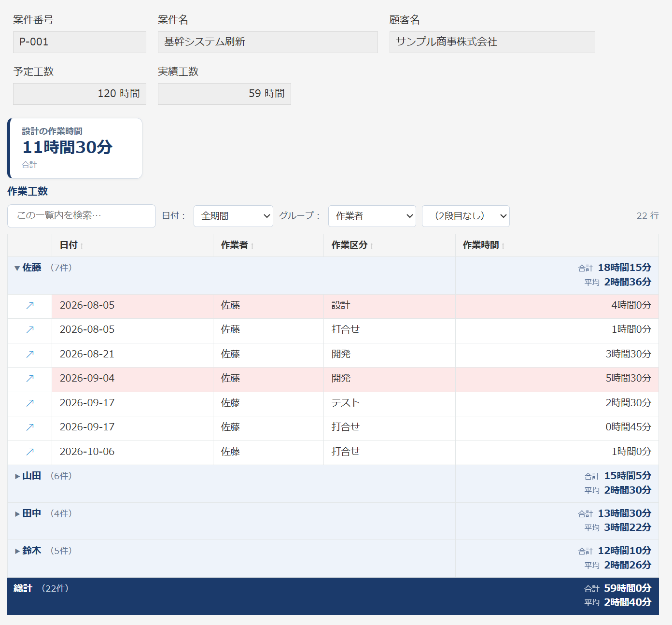Click the 設計の作業時間 summary card
This screenshot has height=625, width=672.
click(x=75, y=148)
